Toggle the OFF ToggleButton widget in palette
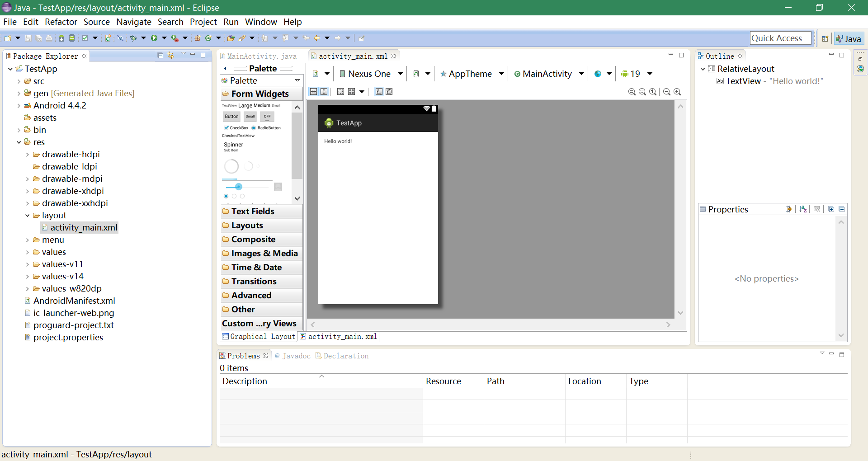The width and height of the screenshot is (868, 461). click(x=267, y=117)
